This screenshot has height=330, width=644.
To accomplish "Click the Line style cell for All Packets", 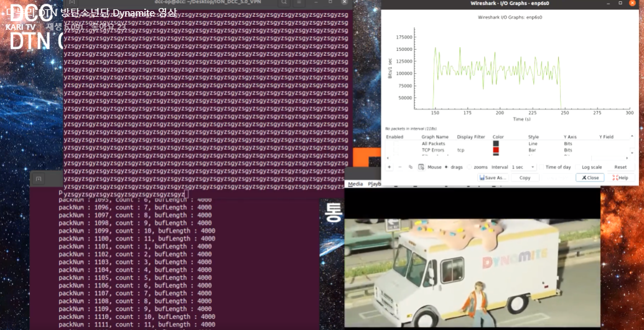I will (x=532, y=144).
